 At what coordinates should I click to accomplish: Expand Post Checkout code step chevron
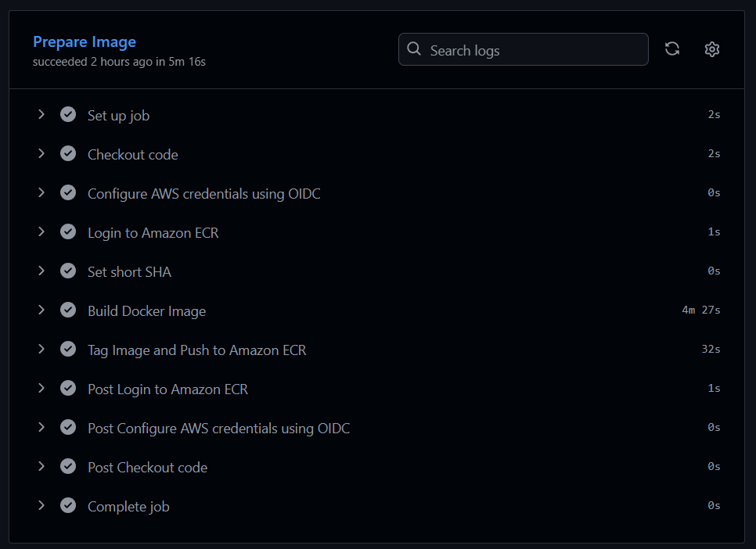41,467
